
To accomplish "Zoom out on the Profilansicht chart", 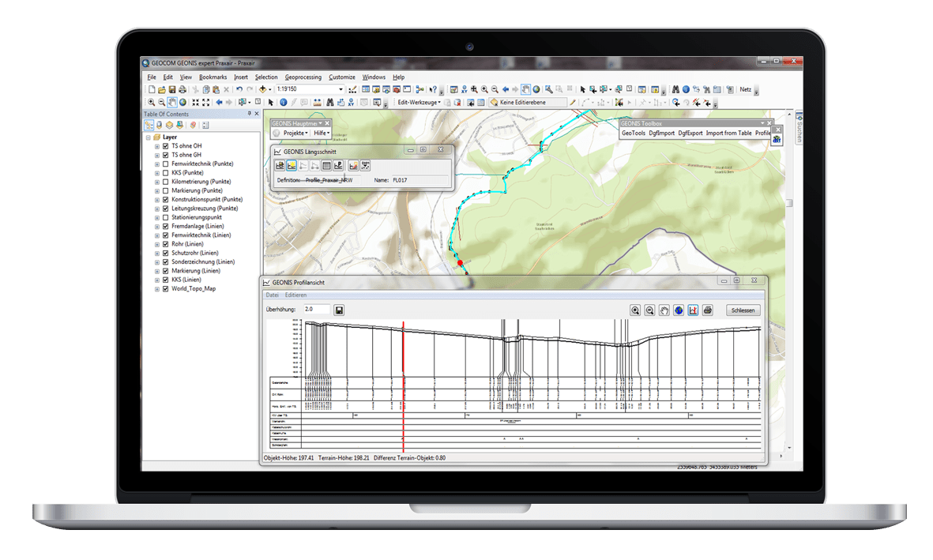I will [649, 310].
